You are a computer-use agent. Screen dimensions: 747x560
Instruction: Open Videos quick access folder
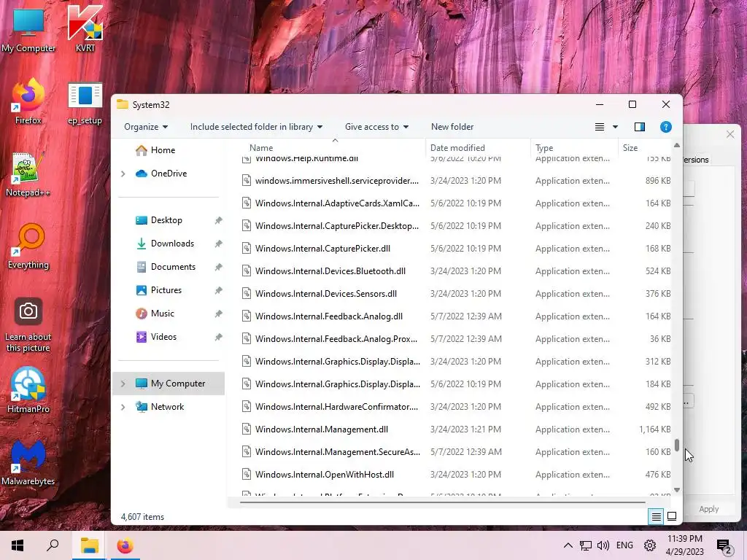click(x=163, y=337)
